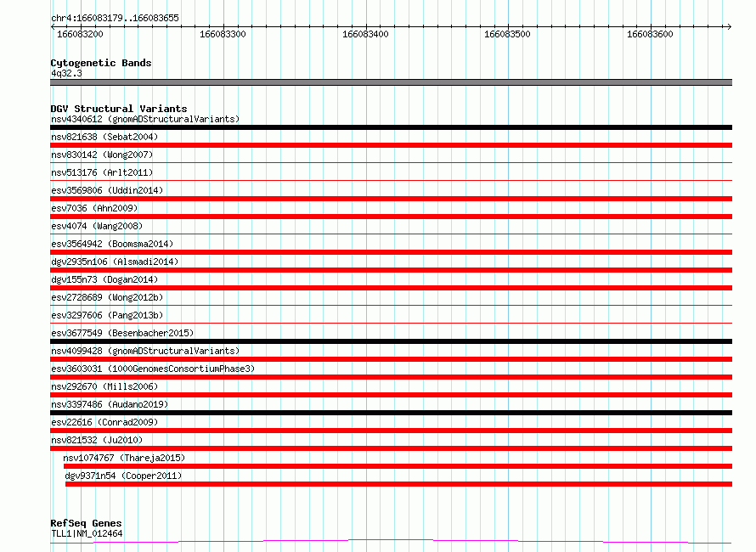Screen dimensions: 756x552
Task: Click esv3677549 (Besenbacher2015) label
Action: point(122,333)
